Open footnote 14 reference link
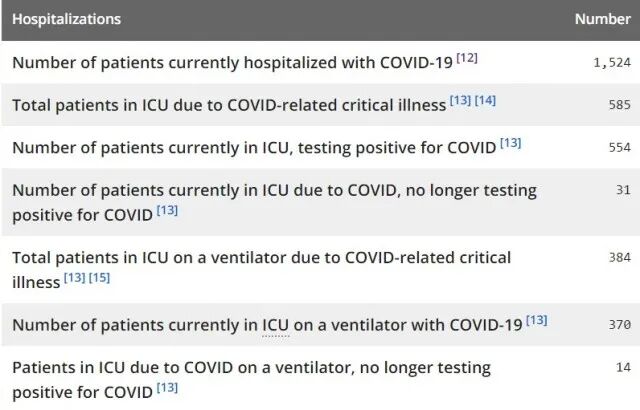 [x=485, y=99]
